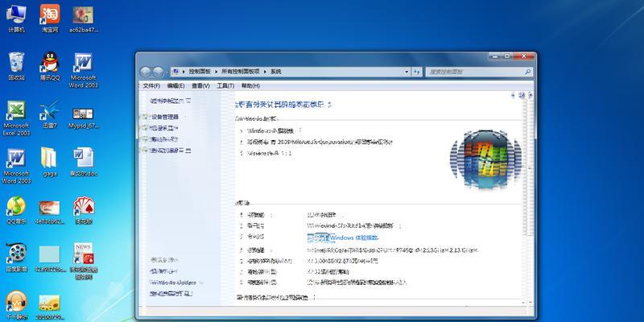Viewport: 644px width, 322px height.
Task: Open the link above Windows Update
Action: pyautogui.click(x=163, y=271)
